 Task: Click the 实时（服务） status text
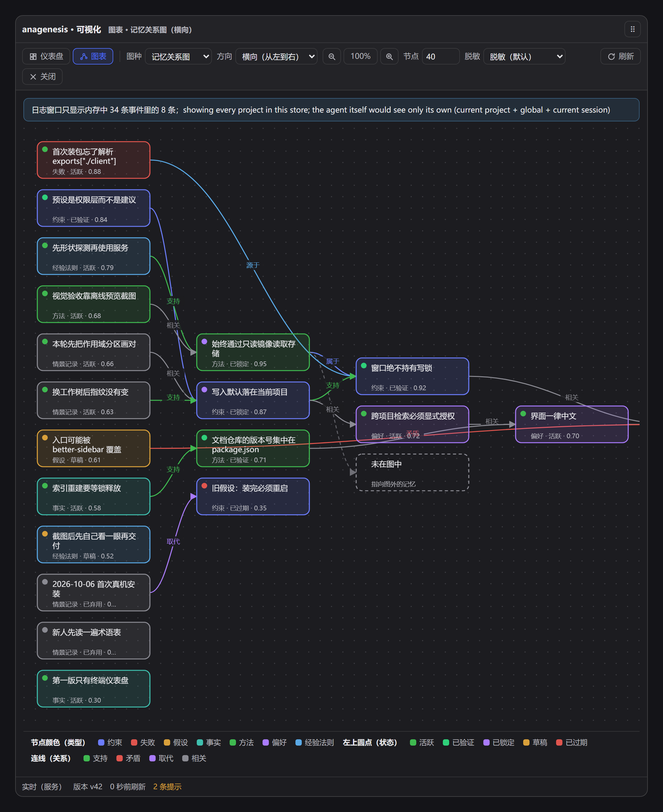42,787
